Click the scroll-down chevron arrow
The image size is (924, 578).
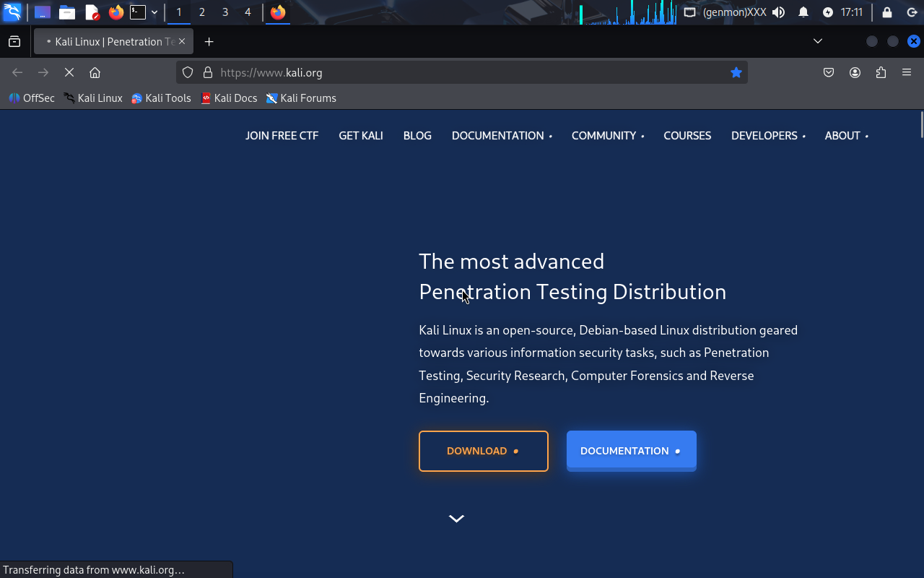coord(456,518)
